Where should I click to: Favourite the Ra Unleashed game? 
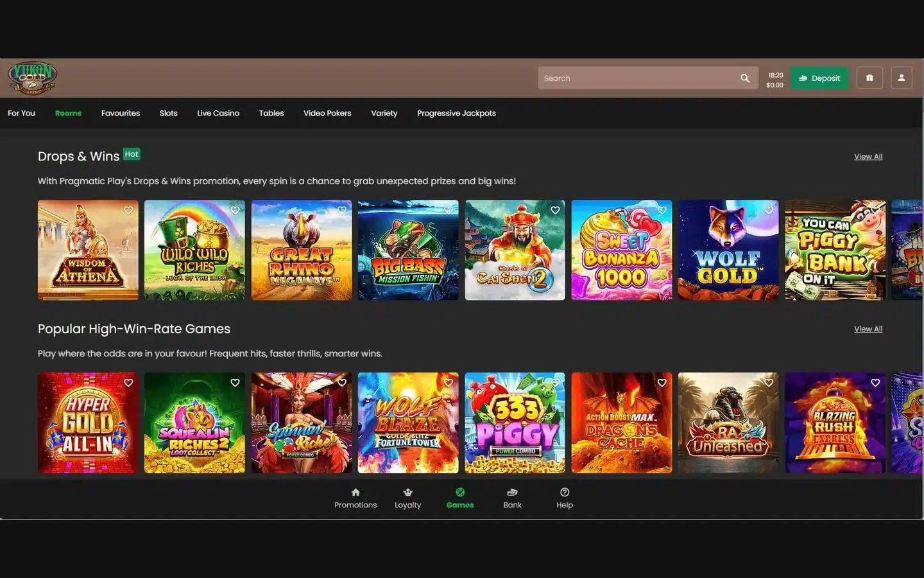tap(769, 383)
